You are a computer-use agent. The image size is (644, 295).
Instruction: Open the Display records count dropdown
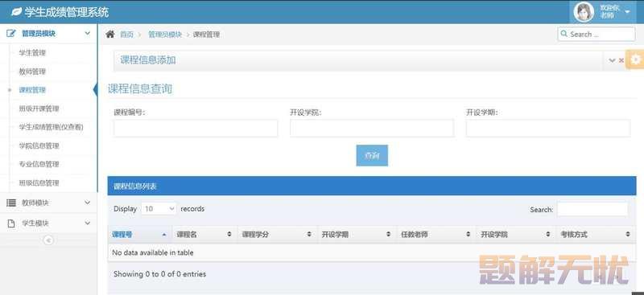(159, 209)
